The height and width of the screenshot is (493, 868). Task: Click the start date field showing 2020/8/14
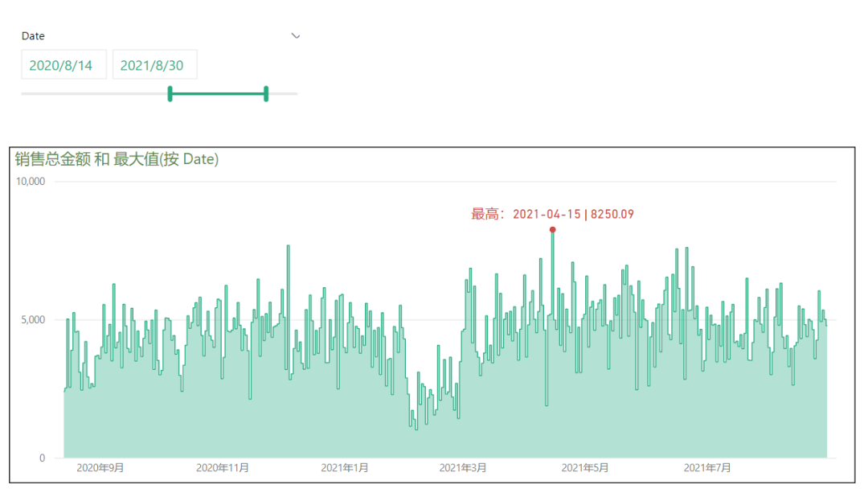63,64
